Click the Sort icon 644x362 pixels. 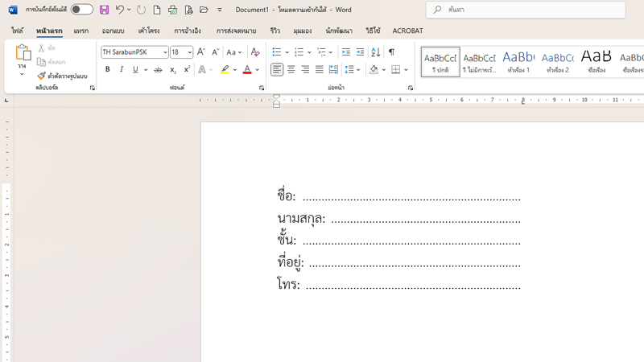point(375,52)
